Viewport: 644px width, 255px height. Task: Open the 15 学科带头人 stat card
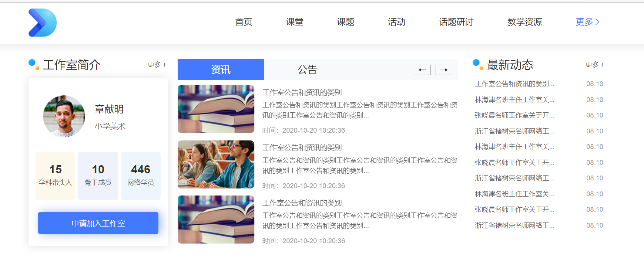(56, 176)
